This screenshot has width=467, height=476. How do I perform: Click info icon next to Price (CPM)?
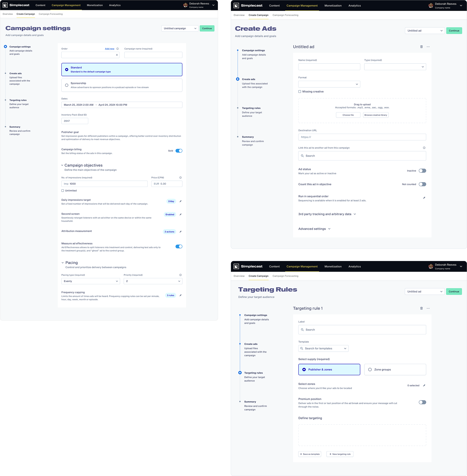[180, 178]
